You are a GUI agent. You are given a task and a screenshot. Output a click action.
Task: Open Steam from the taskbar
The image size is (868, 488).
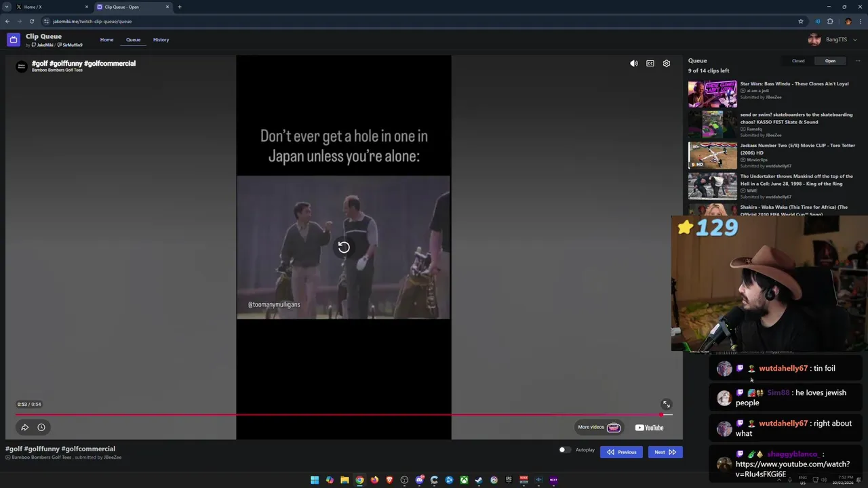pos(479,480)
